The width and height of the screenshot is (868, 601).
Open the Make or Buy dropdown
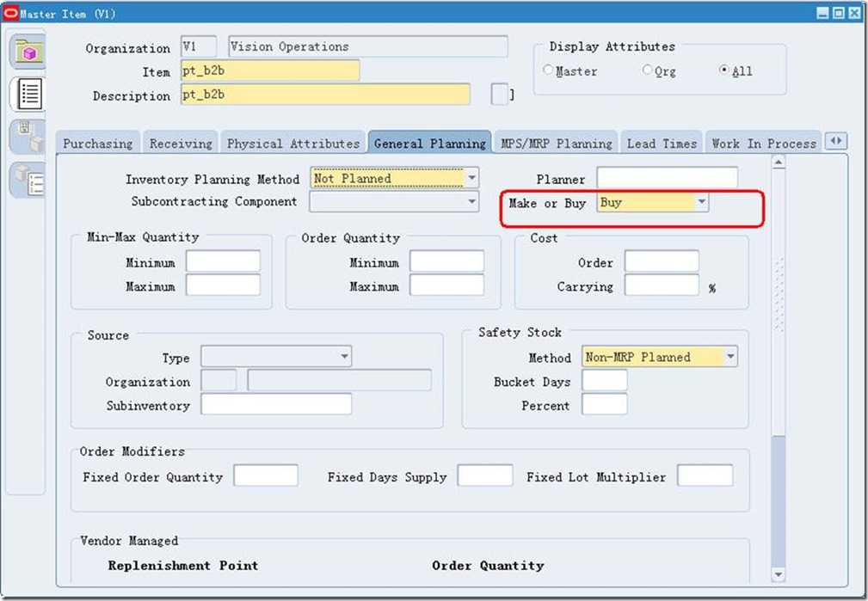click(701, 202)
